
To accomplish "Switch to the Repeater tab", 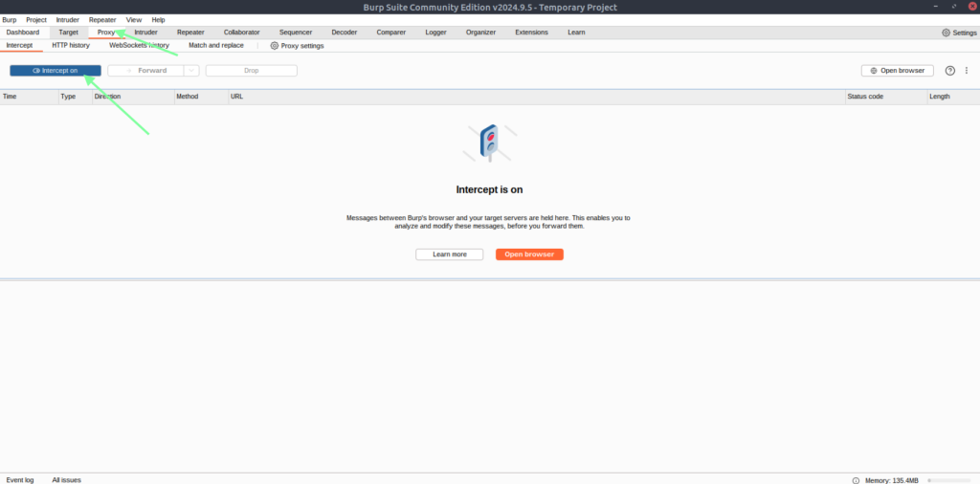I will [190, 33].
